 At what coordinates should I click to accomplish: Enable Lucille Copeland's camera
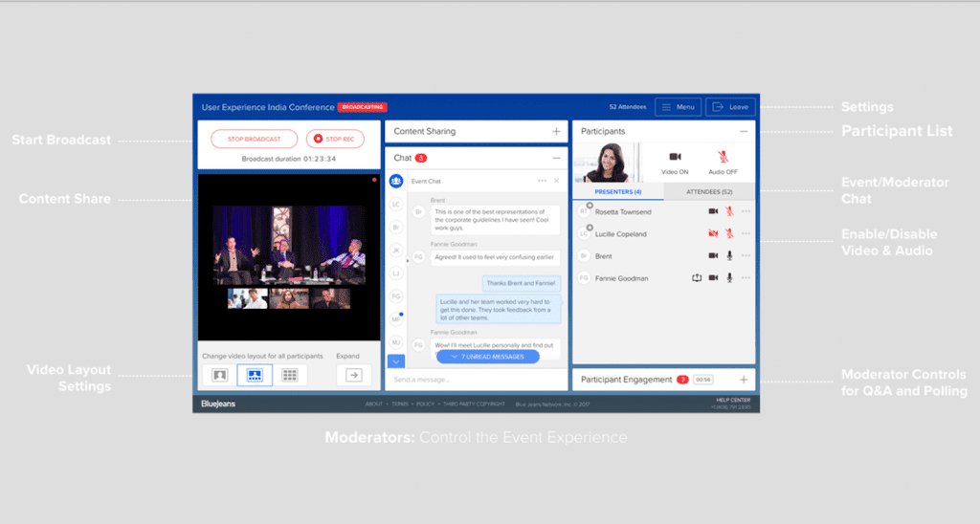tap(713, 233)
